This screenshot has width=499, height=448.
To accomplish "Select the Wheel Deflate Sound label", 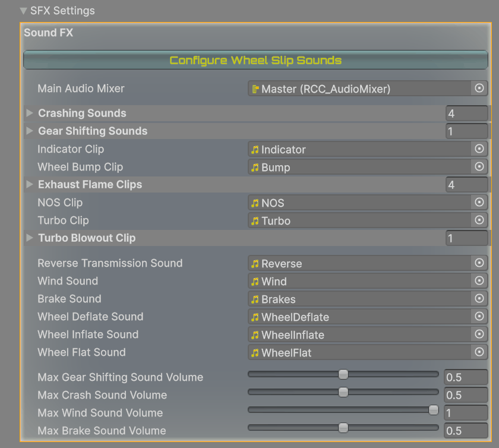I will click(x=90, y=317).
